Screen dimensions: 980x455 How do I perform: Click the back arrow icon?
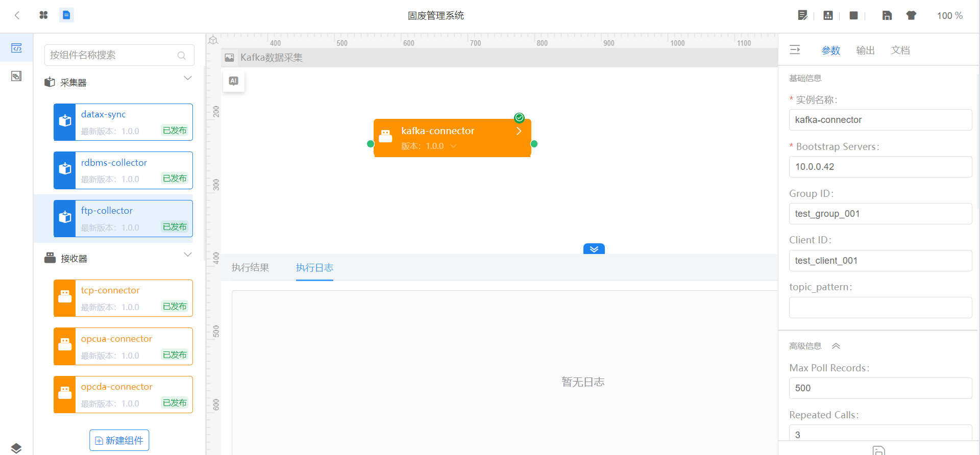point(17,15)
